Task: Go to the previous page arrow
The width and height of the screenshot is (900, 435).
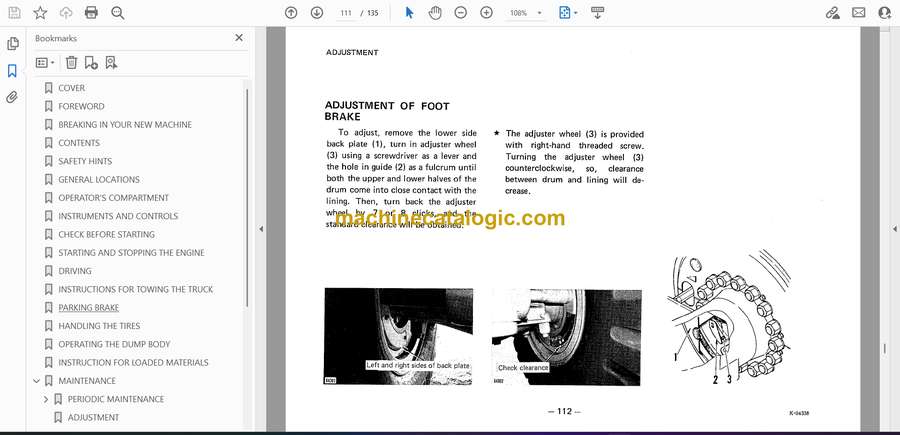Action: coord(291,13)
